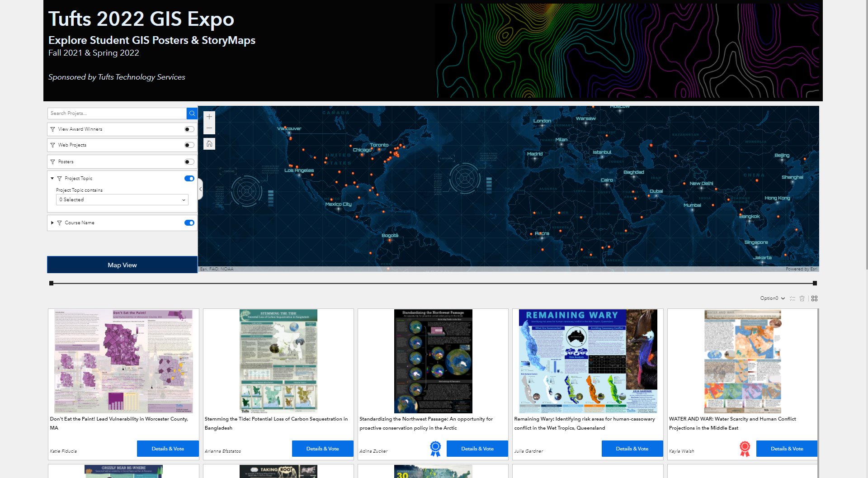The image size is (868, 478).
Task: Toggle the View Award Winners filter on
Action: (189, 129)
